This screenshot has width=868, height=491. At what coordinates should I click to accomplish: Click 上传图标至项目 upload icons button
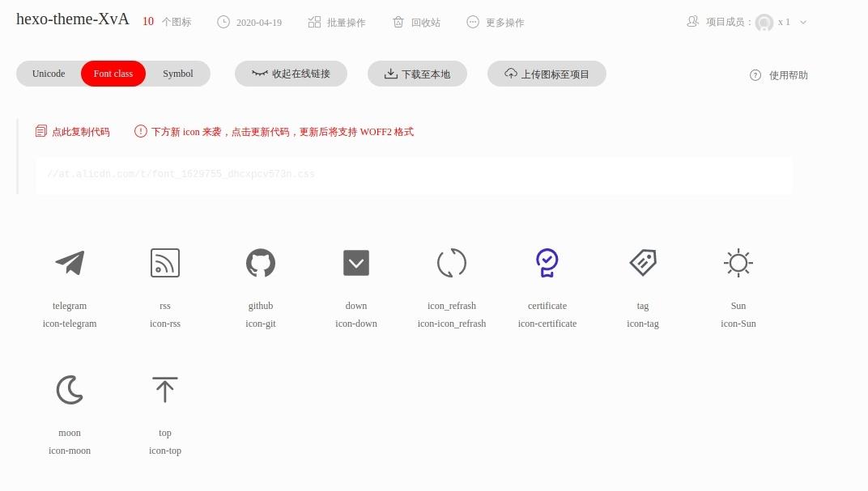[x=547, y=74]
